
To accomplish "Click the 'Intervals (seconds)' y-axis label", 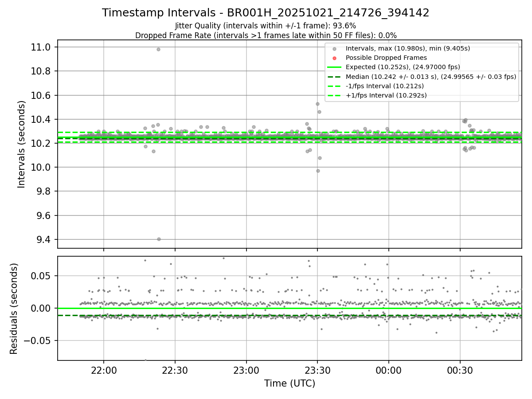I will pos(22,144).
